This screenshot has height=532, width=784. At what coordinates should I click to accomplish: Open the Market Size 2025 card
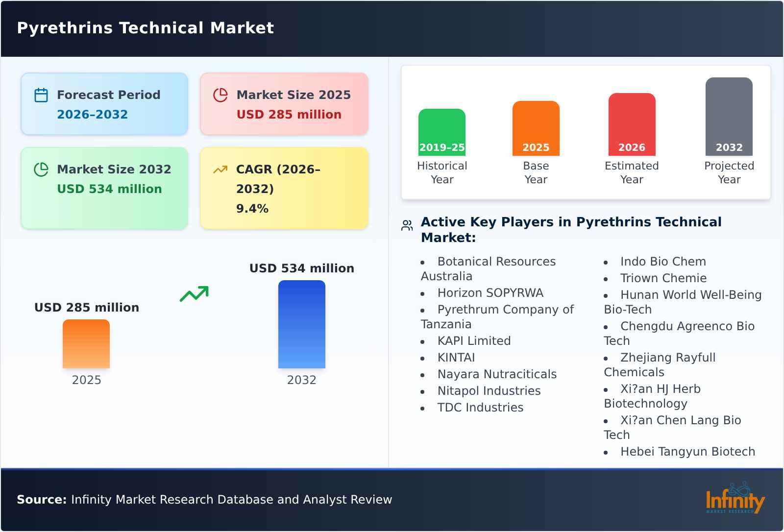point(283,103)
